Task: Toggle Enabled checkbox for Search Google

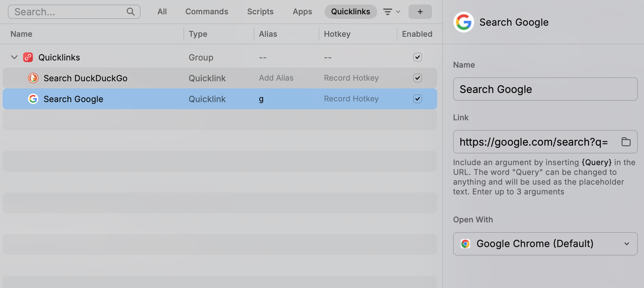Action: coord(417,99)
